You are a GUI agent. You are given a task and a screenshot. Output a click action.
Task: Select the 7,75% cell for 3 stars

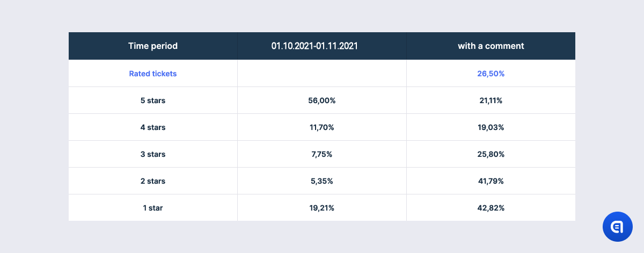(x=322, y=154)
